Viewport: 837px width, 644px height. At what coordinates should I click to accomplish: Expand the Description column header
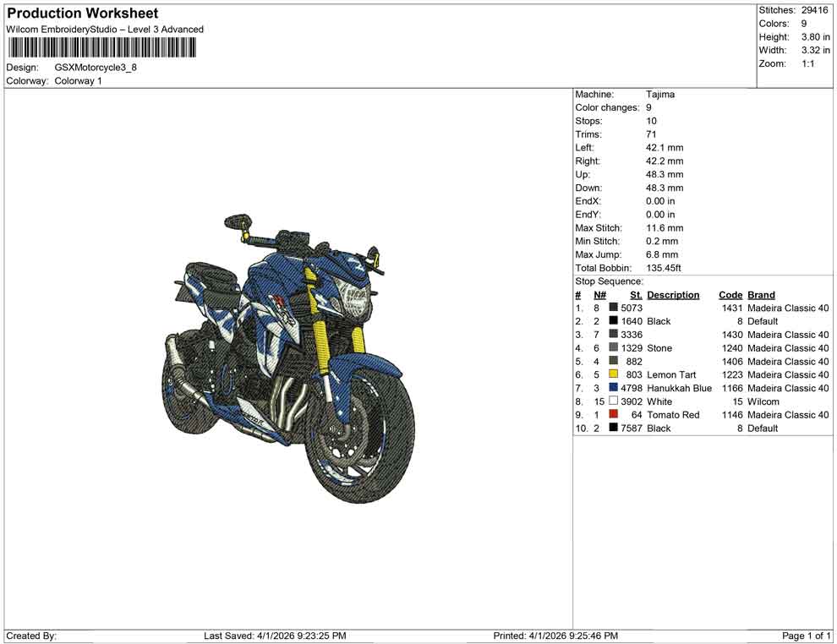point(674,294)
